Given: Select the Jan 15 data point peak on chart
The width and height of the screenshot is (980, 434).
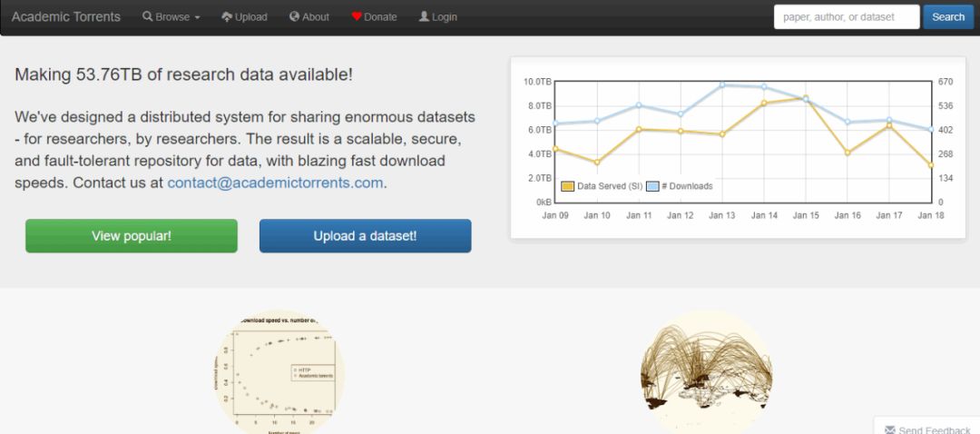Looking at the screenshot, I should pos(805,98).
